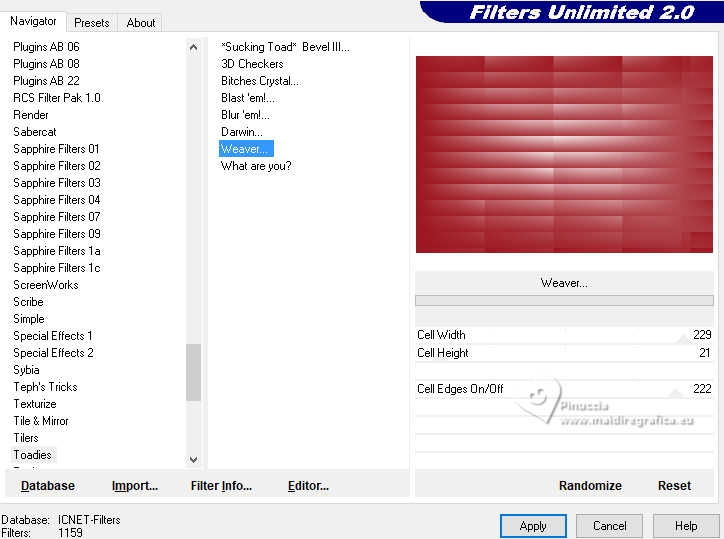Select Teph's Tricks category
Screen dimensions: 724x539
coord(45,387)
